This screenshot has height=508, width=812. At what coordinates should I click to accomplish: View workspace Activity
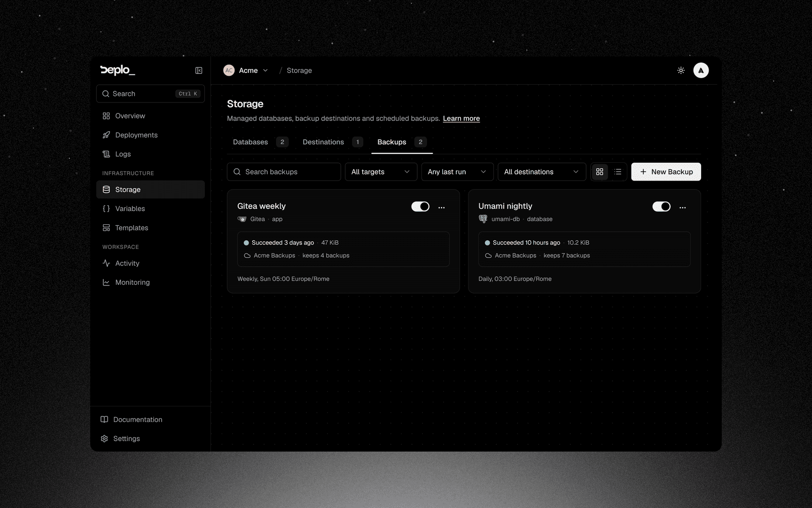150,263
